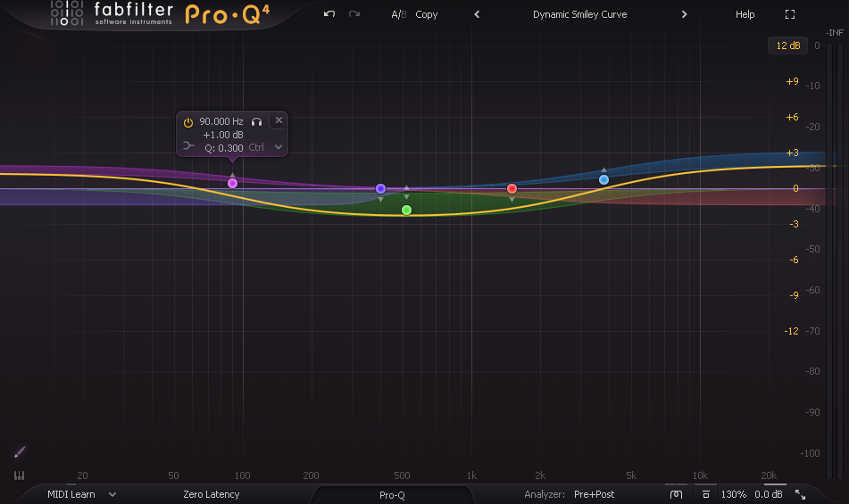Close the band parameter popup
Screen dimensions: 849x504
pos(279,120)
